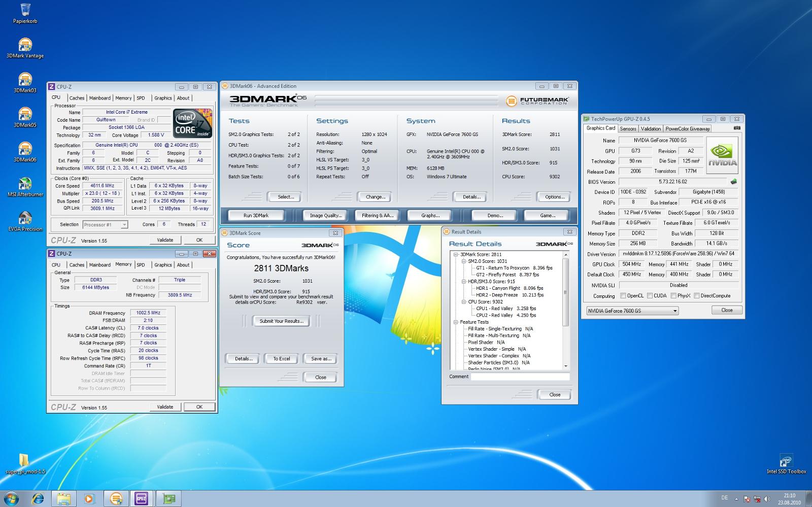This screenshot has height=507, width=812.
Task: Select the 3DMark Vantage desktop shortcut
Action: coord(25,48)
